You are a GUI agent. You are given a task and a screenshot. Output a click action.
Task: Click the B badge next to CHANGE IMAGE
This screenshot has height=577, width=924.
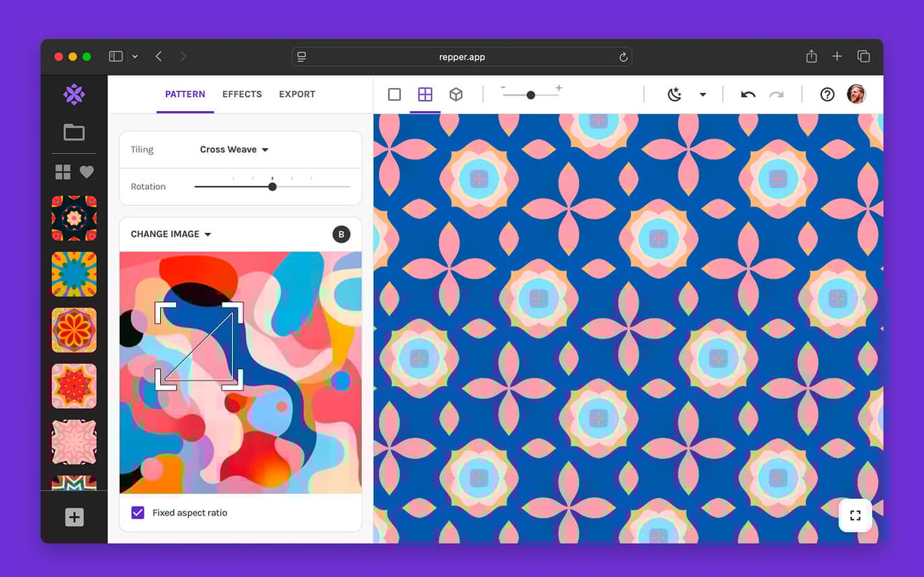click(x=341, y=234)
